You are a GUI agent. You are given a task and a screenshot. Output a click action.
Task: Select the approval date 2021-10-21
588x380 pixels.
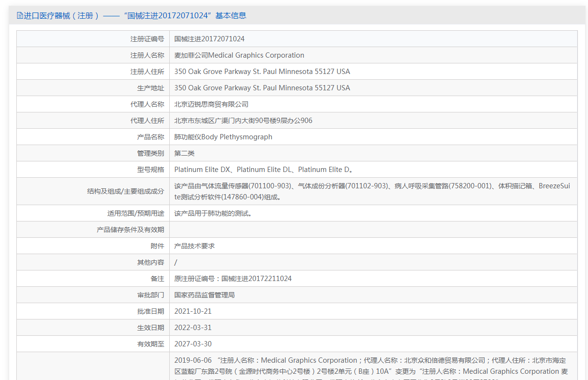(x=193, y=311)
